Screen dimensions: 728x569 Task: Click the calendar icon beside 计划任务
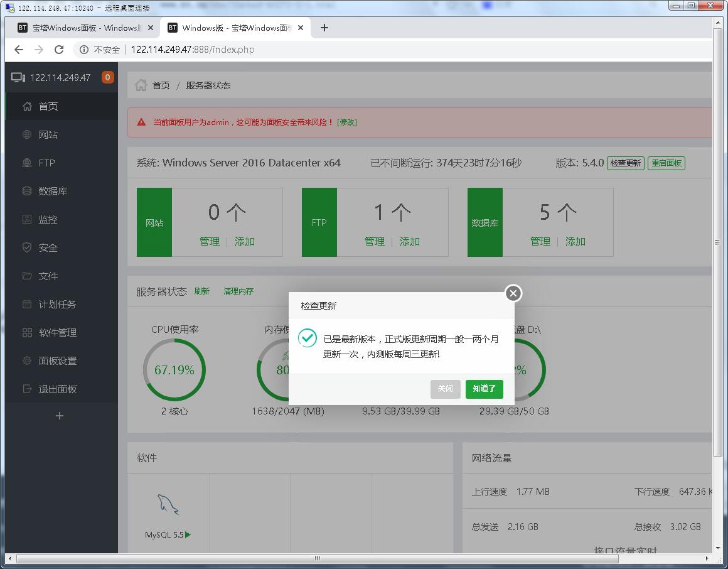27,304
